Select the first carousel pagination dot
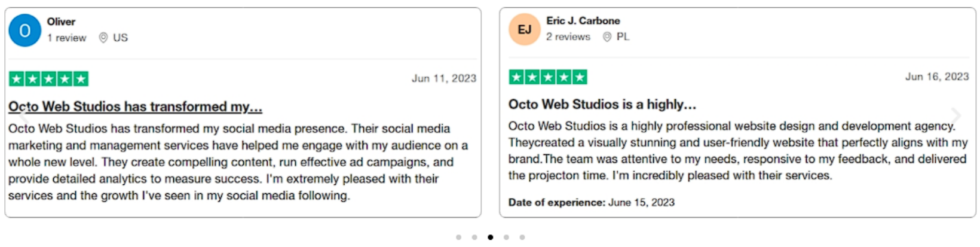The image size is (980, 247). (x=458, y=237)
